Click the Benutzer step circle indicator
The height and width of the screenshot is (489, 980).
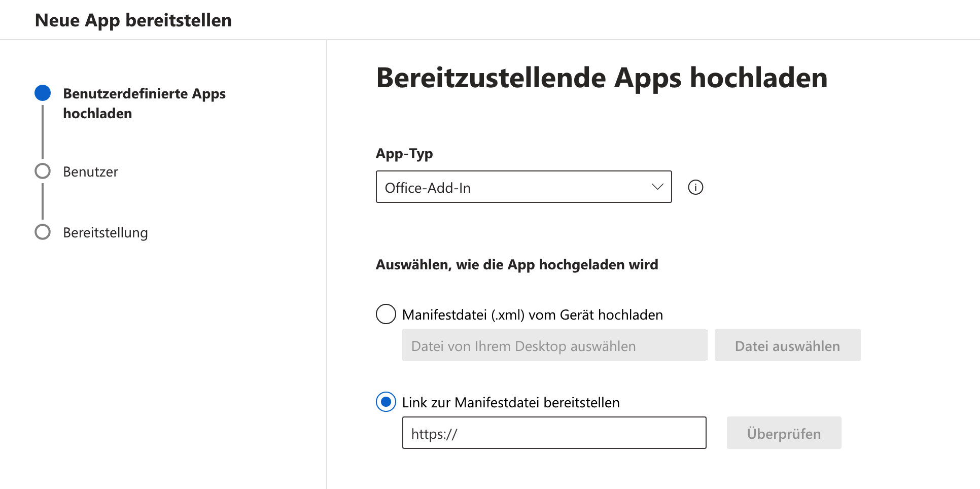[x=43, y=171]
